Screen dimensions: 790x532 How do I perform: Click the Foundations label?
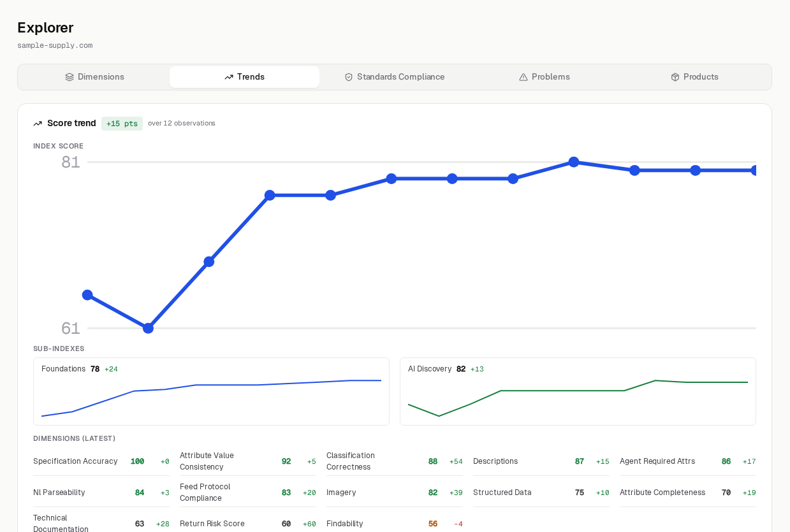(x=63, y=369)
